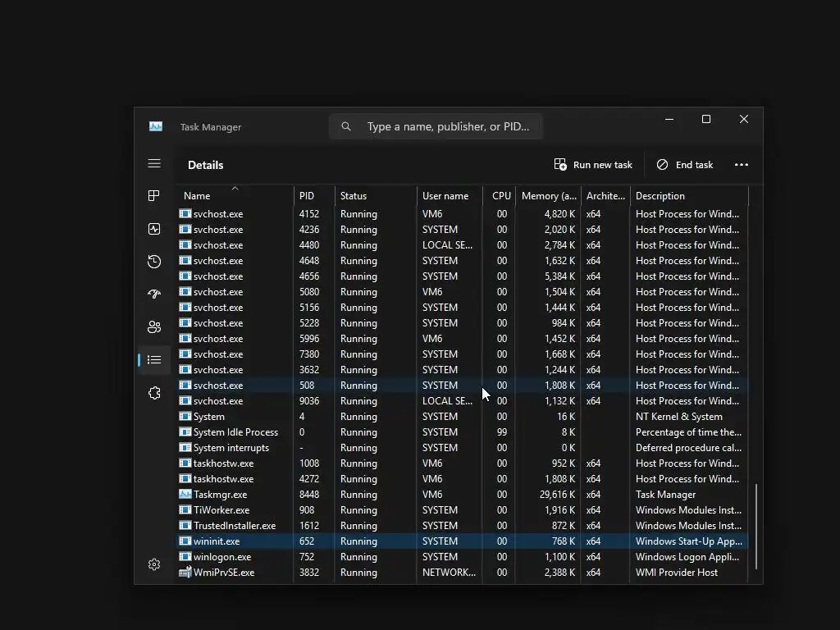
Task: Click the icon of svchost.exe PID 4152
Action: click(185, 214)
